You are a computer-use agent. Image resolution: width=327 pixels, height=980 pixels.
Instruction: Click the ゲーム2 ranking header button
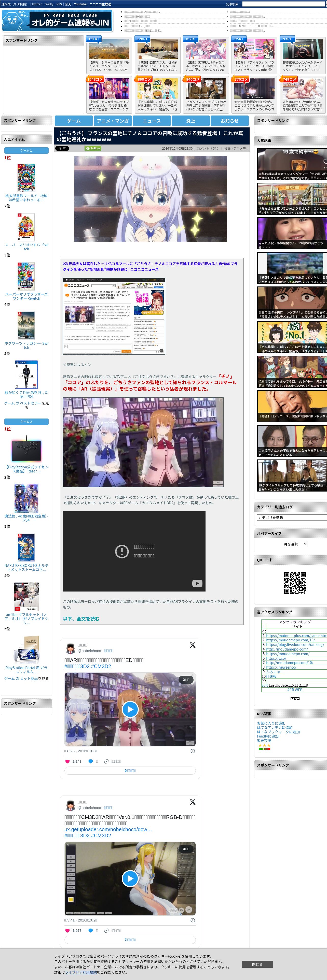26,422
